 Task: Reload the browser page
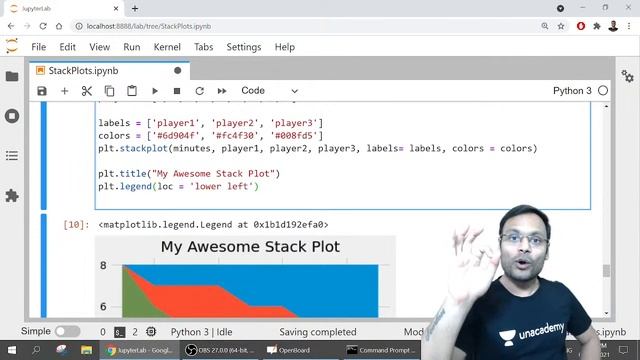coord(43,26)
